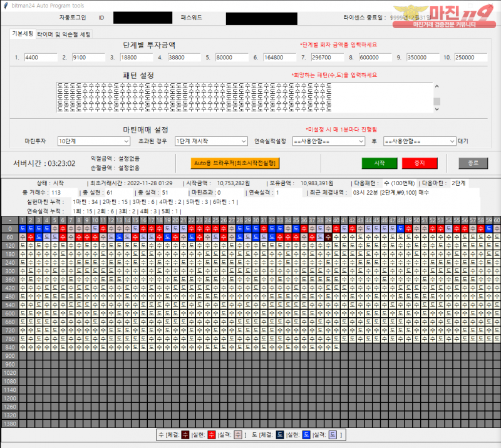Click the bright red 실현 수 legend icon
The image size is (501, 448).
[212, 434]
